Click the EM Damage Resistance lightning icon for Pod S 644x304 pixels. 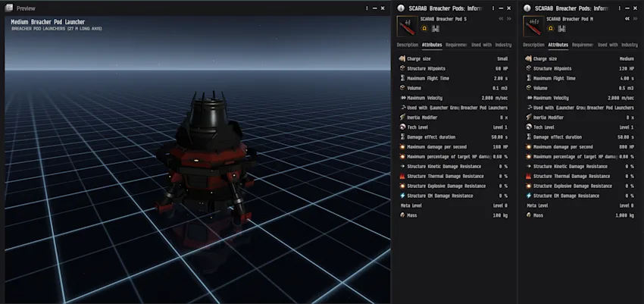pos(402,196)
